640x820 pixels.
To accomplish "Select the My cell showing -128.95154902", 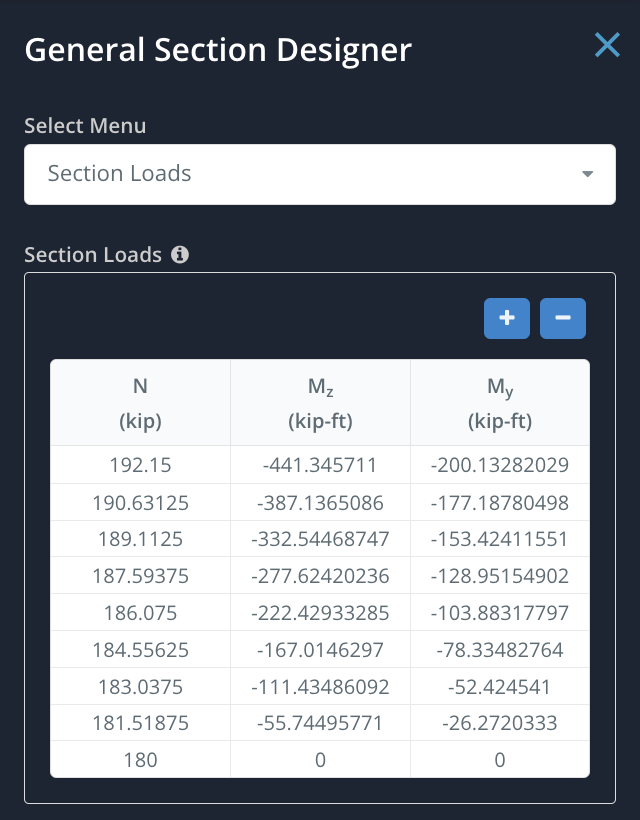I will coord(500,576).
